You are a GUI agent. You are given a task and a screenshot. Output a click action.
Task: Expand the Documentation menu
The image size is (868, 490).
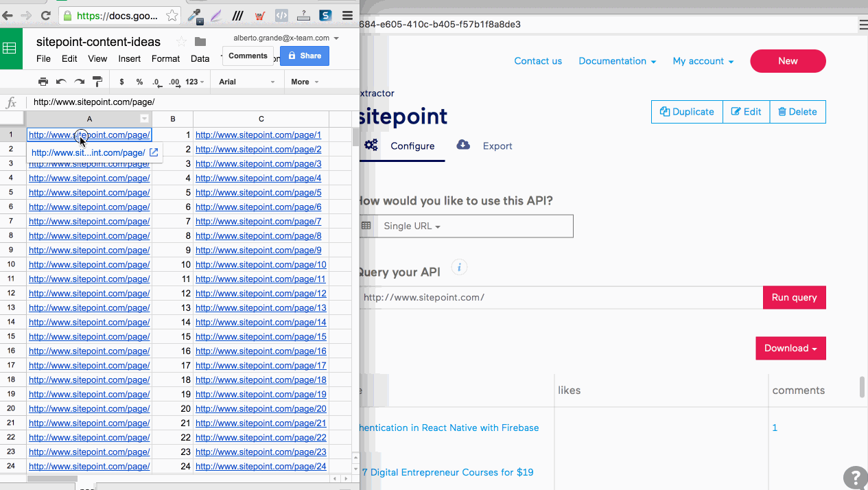[617, 61]
